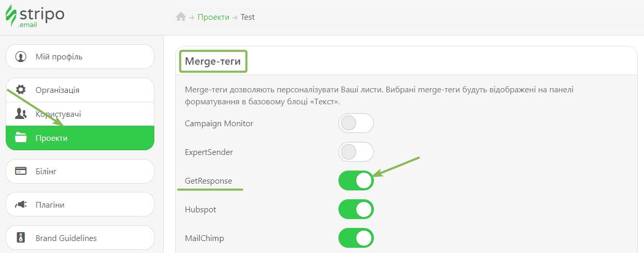Open the Плагіни sidebar section
644x253 pixels.
click(50, 204)
